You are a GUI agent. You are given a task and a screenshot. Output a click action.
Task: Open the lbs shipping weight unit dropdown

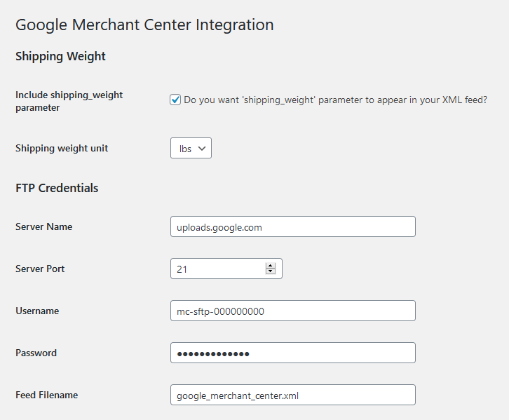point(191,149)
